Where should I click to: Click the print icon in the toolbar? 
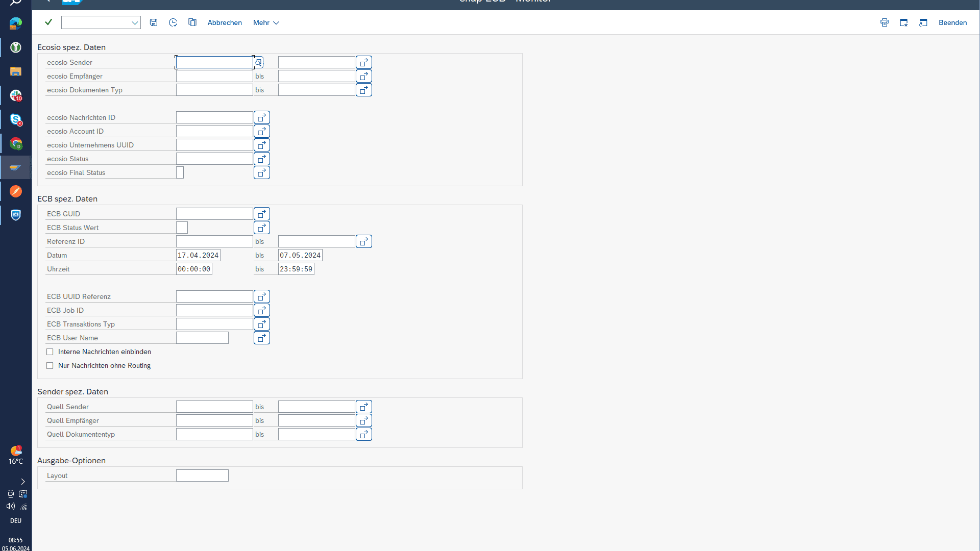coord(885,22)
